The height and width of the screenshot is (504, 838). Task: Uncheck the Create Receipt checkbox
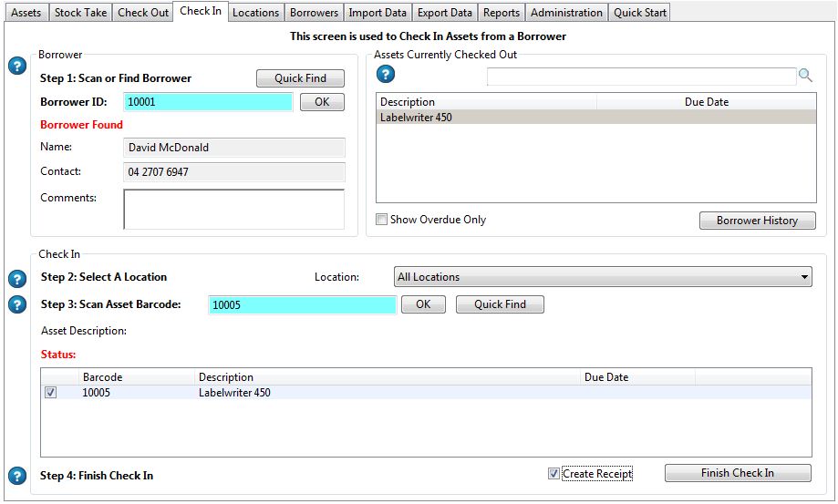coord(553,474)
